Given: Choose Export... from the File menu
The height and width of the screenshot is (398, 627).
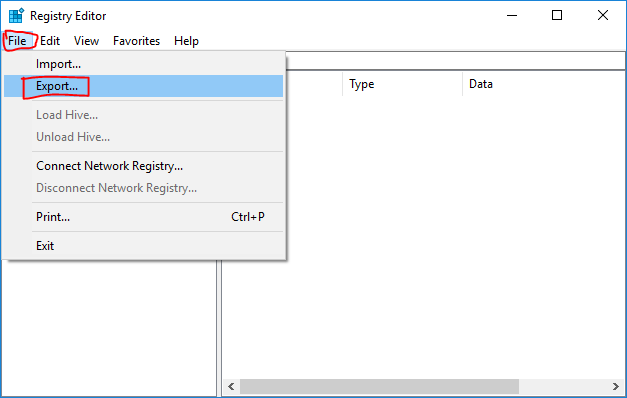Looking at the screenshot, I should coord(144,86).
